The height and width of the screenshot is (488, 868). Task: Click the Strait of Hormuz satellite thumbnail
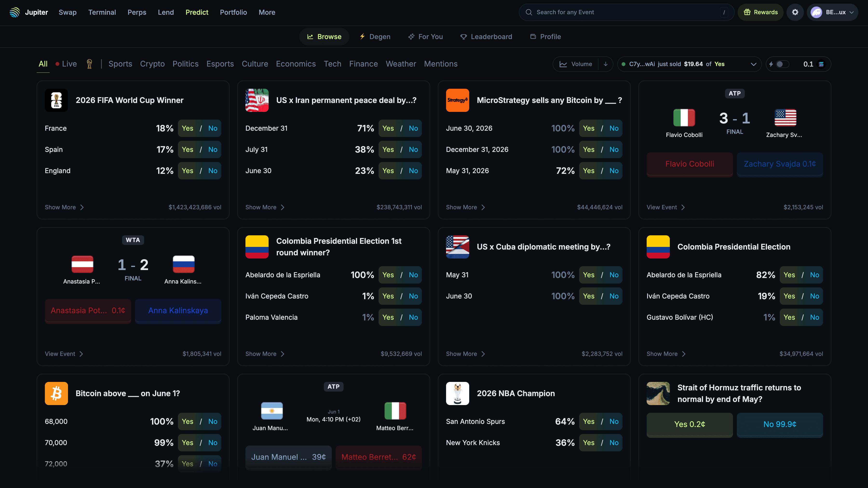point(658,393)
